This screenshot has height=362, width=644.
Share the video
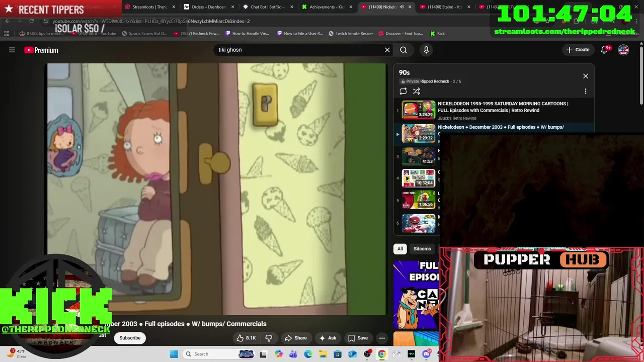click(295, 338)
